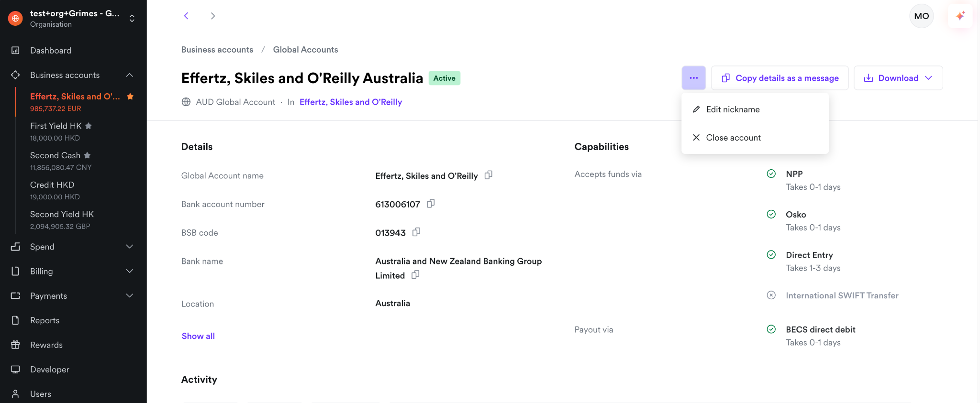
Task: Copy the BSB code 013943
Action: [416, 232]
